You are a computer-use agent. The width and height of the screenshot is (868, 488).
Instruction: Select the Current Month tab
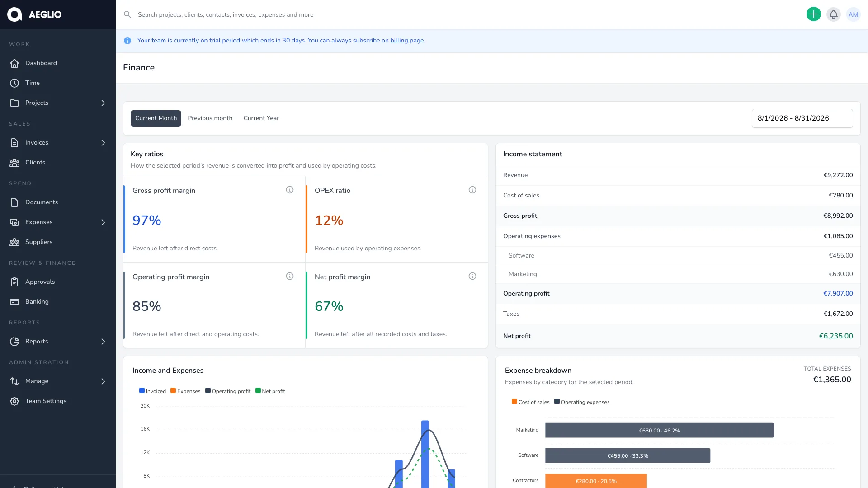(156, 118)
